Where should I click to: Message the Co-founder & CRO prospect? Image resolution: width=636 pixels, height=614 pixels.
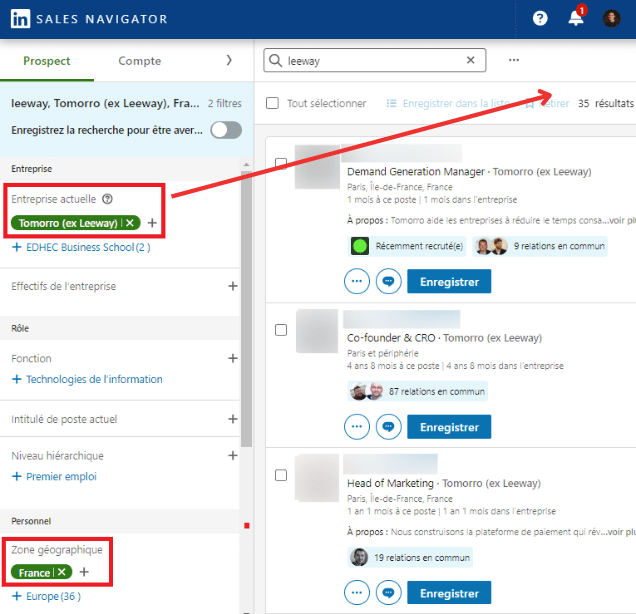(389, 427)
